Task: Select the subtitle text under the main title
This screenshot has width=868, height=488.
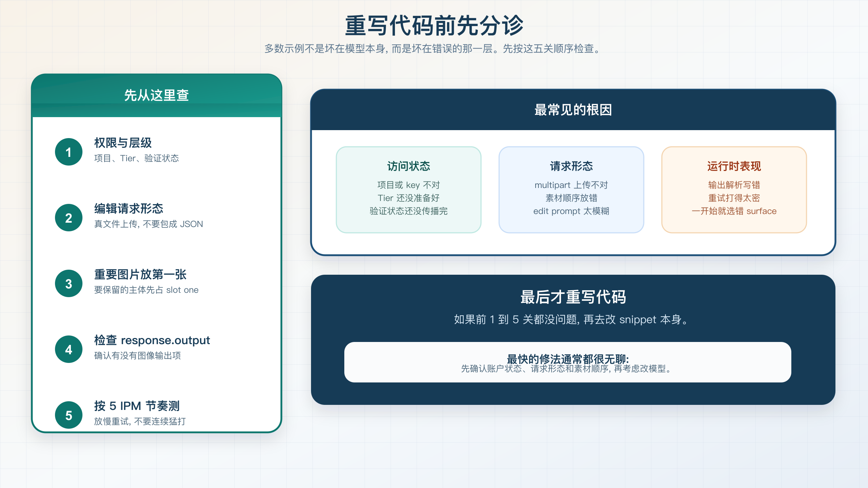Action: pos(433,49)
